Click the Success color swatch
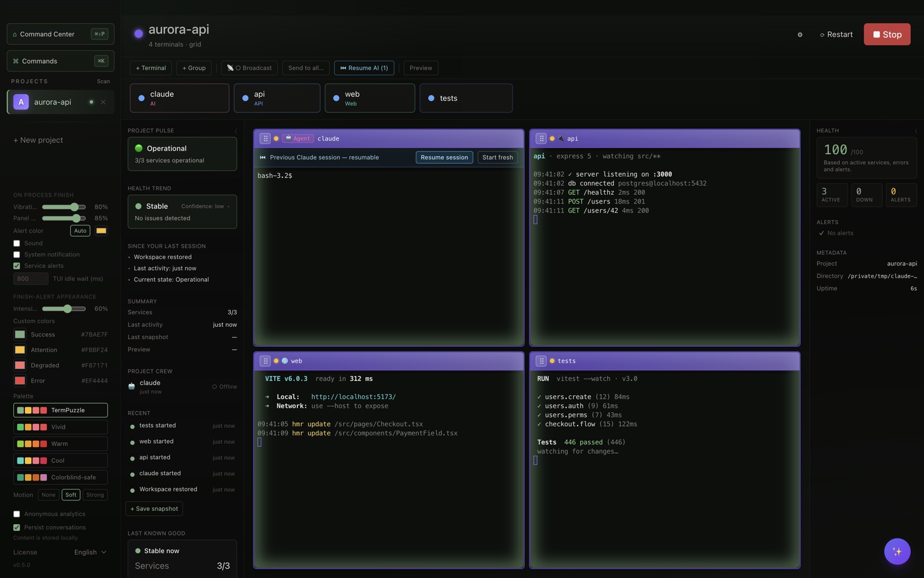 pos(20,335)
